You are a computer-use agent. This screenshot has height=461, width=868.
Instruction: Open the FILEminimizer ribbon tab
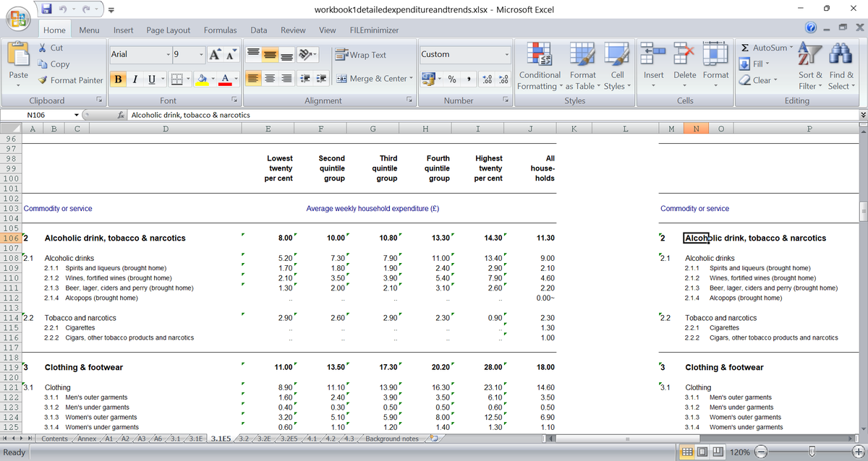[x=374, y=30]
